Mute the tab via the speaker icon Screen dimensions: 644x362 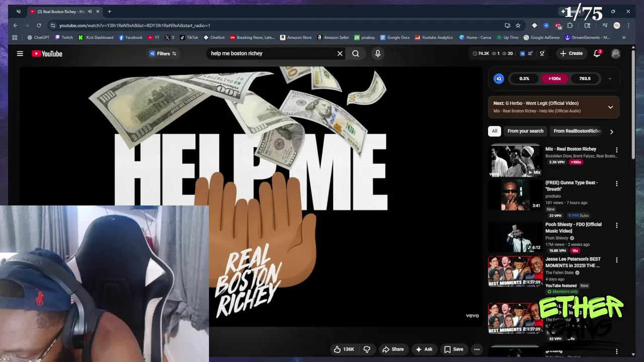[x=90, y=11]
